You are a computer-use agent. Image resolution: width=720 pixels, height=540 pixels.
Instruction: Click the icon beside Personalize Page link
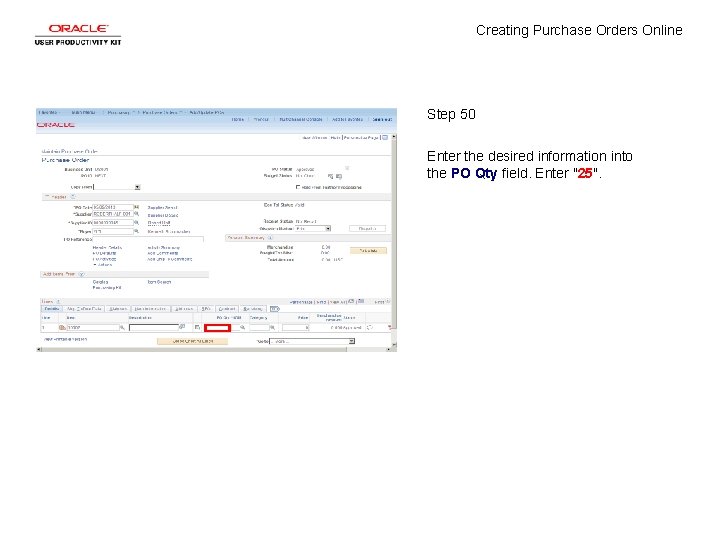385,137
